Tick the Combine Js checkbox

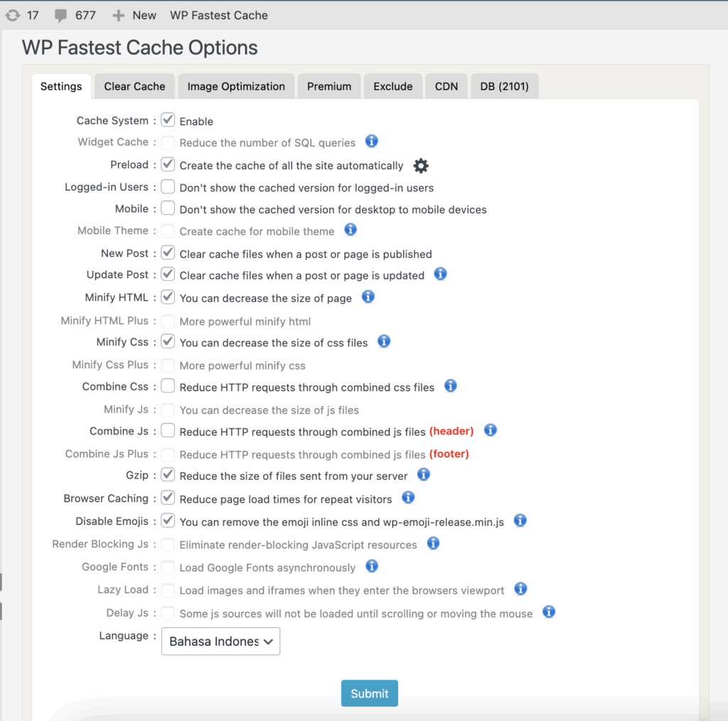pos(168,431)
